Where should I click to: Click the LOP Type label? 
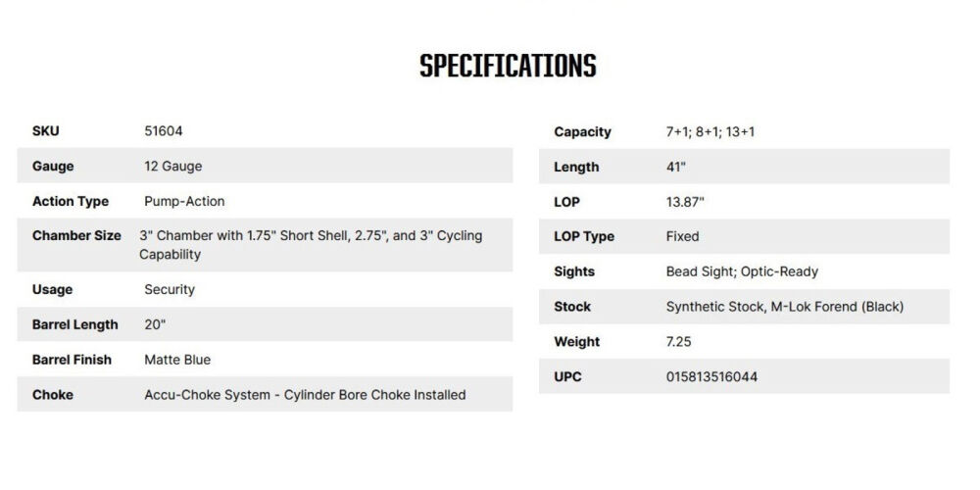pyautogui.click(x=584, y=236)
